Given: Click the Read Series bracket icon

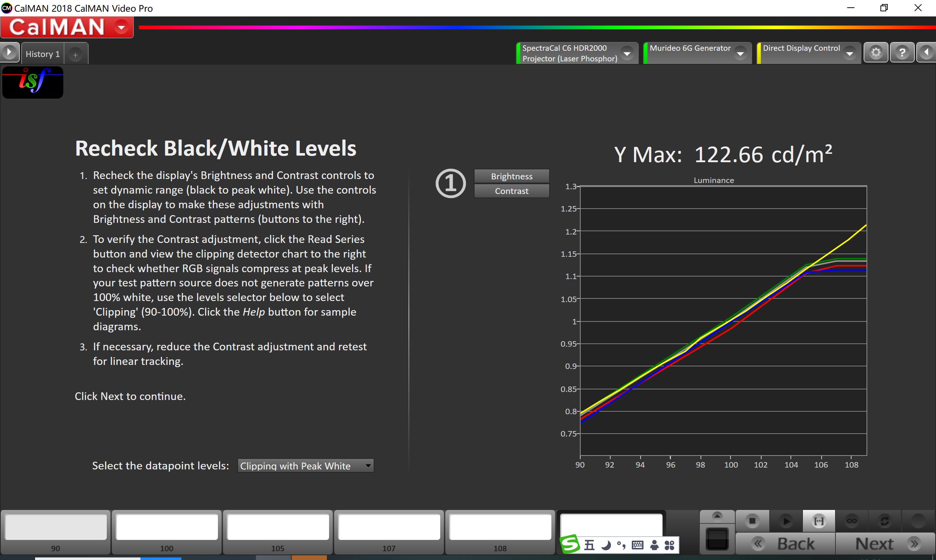Looking at the screenshot, I should point(819,521).
